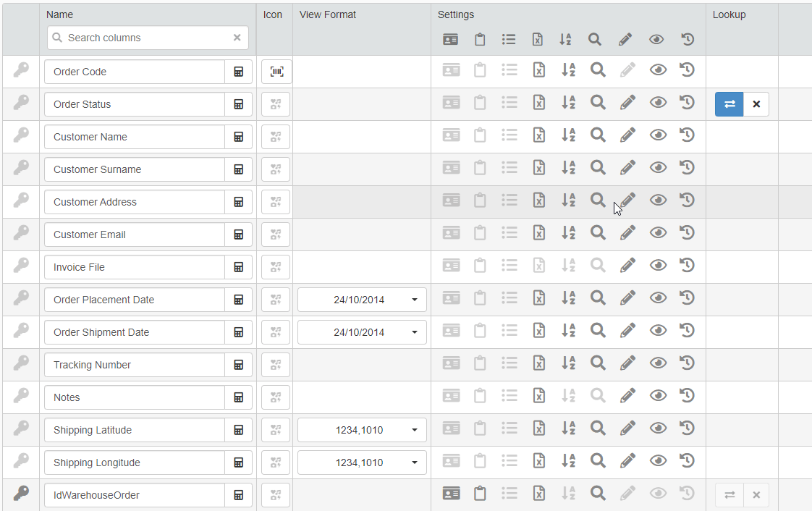Click the sort A-Z icon for Customer Email
The width and height of the screenshot is (812, 511).
coord(568,232)
